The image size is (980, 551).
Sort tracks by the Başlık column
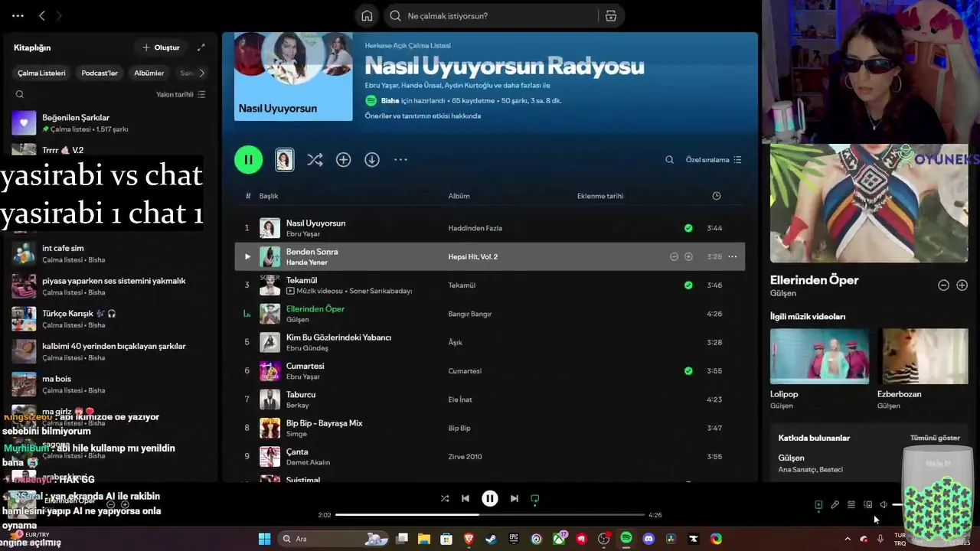click(269, 196)
